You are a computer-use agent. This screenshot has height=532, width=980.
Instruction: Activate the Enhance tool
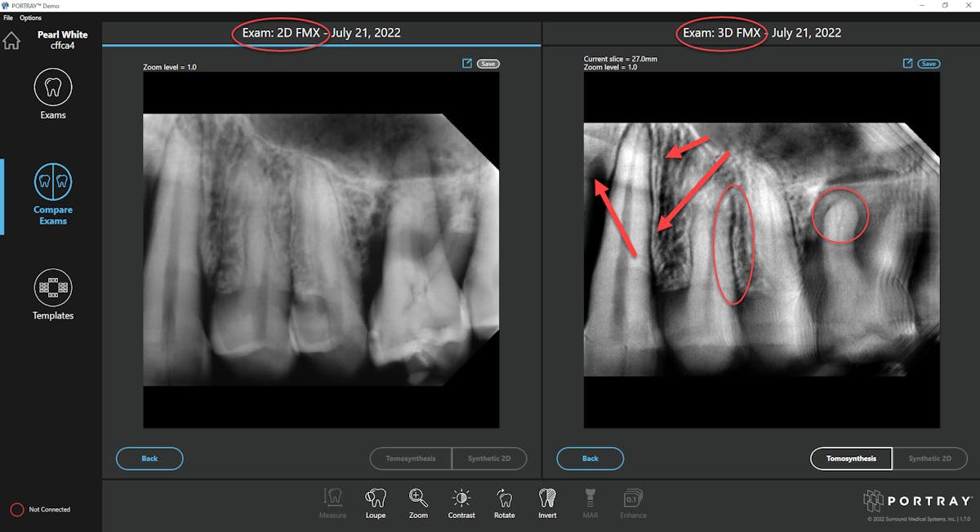[632, 502]
